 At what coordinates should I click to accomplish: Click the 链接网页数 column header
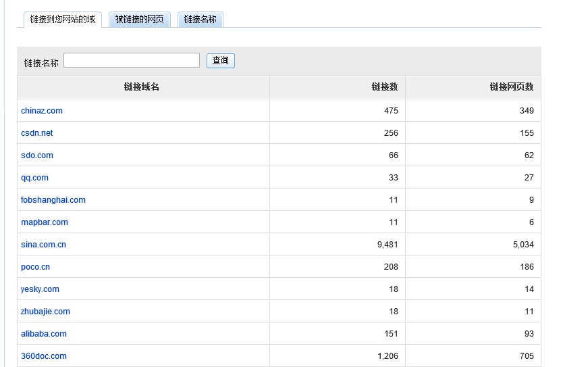coord(512,87)
